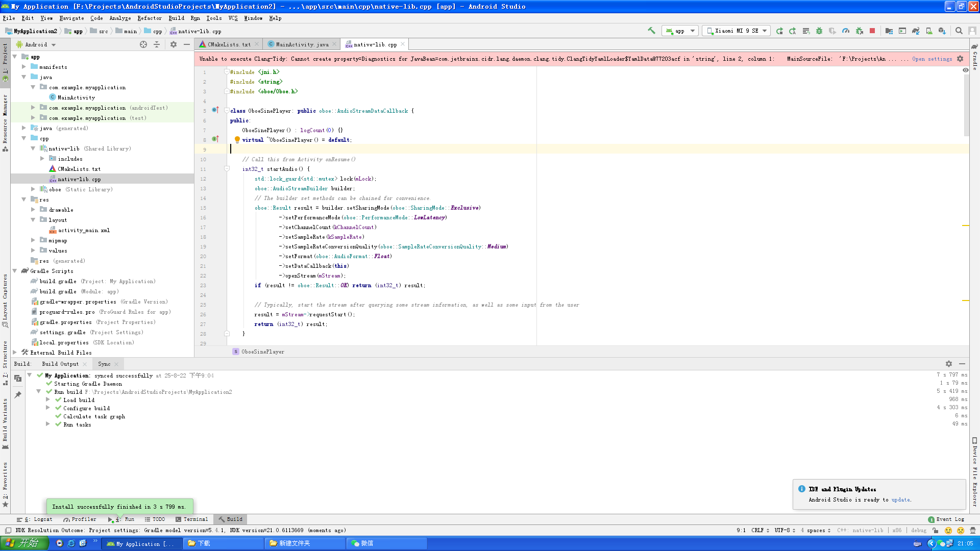This screenshot has height=551, width=980.
Task: Click Collapse All icon in Project panel
Action: pos(157,45)
